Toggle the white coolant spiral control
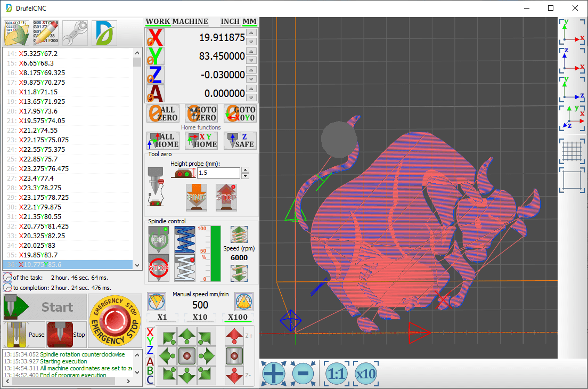The image size is (588, 389). click(x=185, y=268)
